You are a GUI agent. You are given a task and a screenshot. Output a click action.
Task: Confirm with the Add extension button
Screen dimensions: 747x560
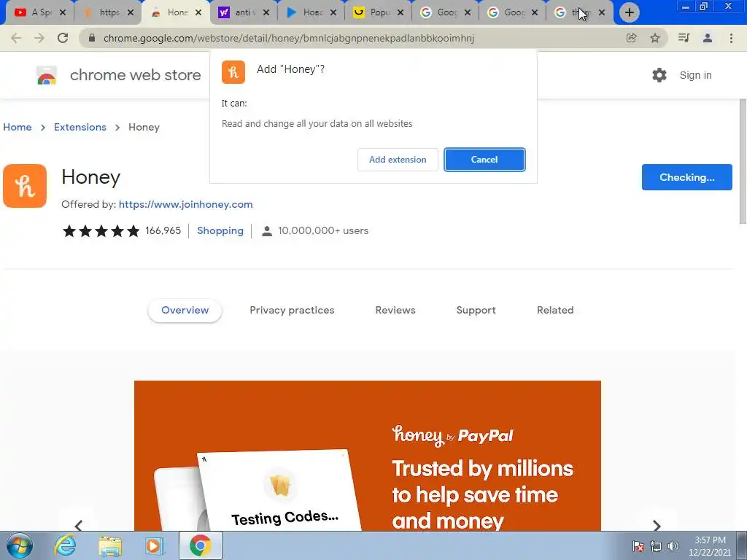398,160
